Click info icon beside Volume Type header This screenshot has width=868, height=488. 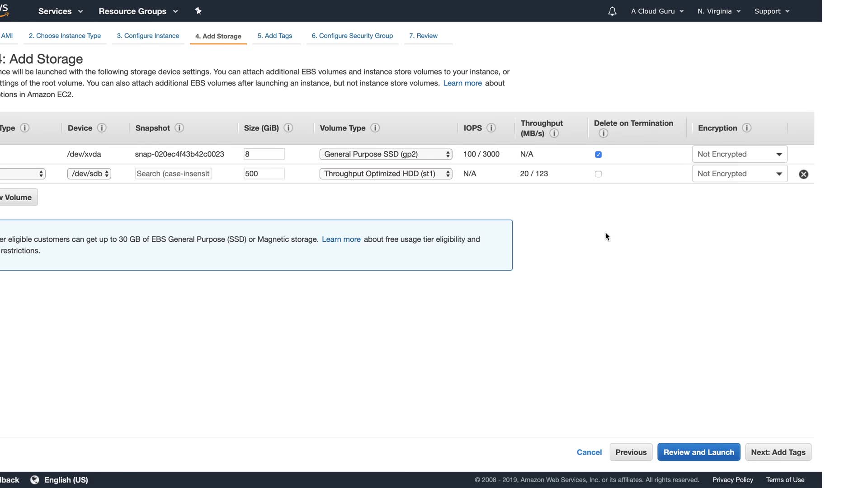pos(375,128)
